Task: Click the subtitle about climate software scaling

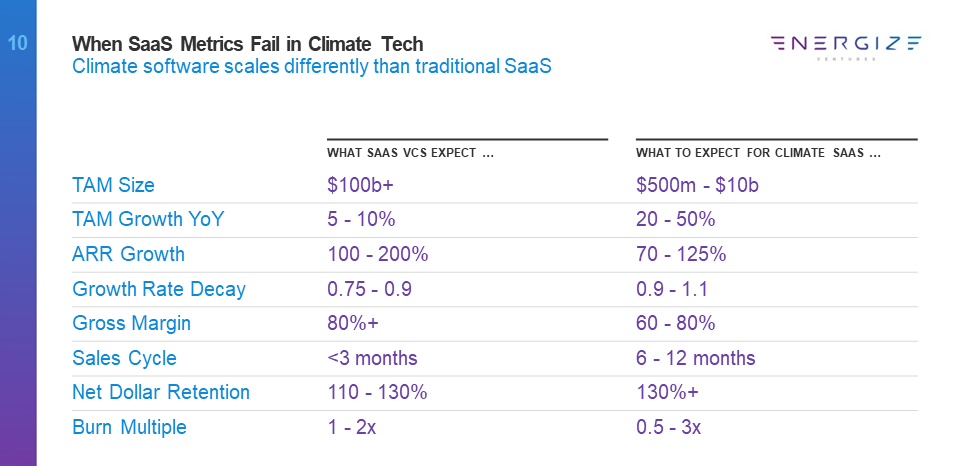Action: pyautogui.click(x=312, y=67)
